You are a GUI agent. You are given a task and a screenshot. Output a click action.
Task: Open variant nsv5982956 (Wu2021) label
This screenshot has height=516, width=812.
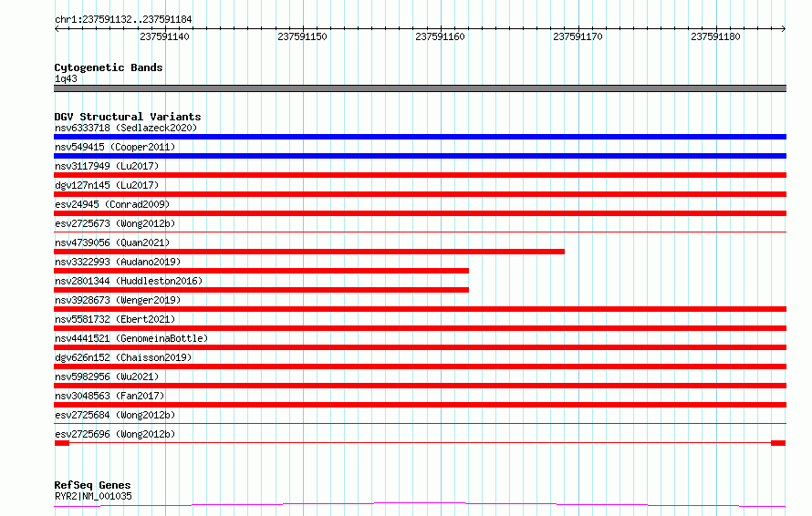[x=107, y=377]
